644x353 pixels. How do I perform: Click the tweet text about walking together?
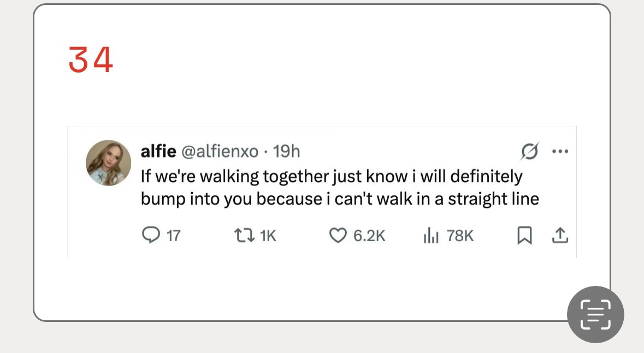coord(331,177)
